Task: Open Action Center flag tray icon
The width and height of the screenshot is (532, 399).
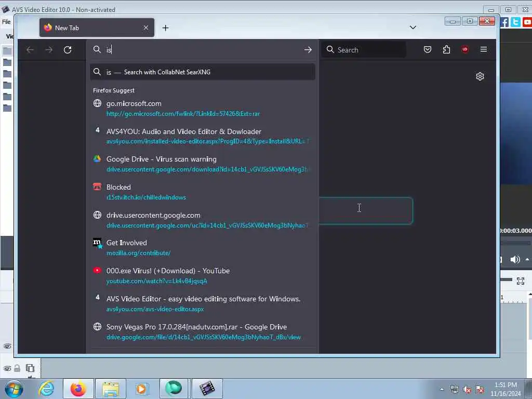Action: point(480,390)
